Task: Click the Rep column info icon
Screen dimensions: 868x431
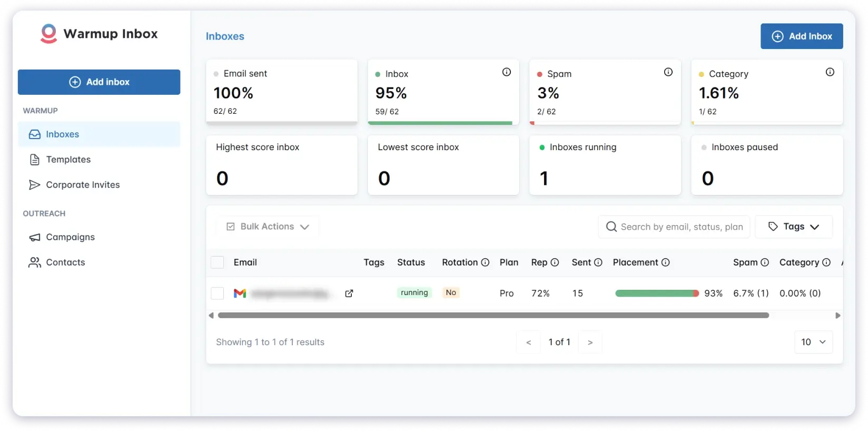Action: 555,262
